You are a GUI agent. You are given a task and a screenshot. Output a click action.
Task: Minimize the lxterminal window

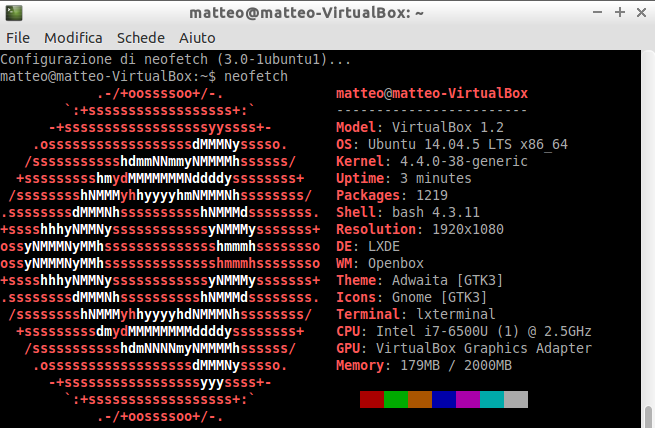click(597, 13)
